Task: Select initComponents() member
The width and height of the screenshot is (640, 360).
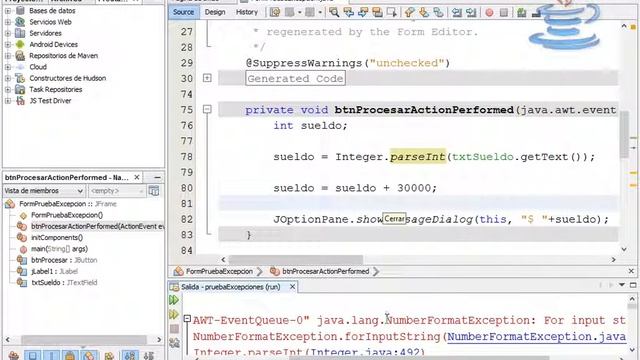Action: [x=57, y=238]
